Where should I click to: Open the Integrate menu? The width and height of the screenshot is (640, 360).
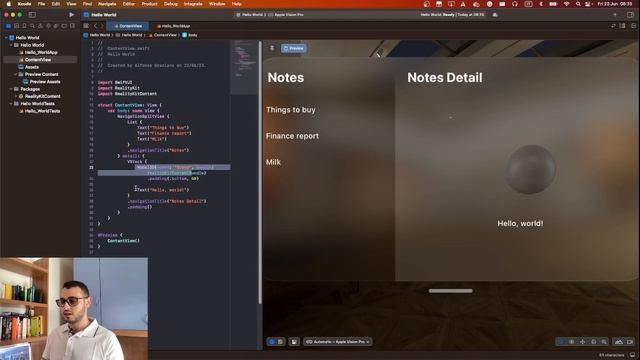click(x=193, y=4)
